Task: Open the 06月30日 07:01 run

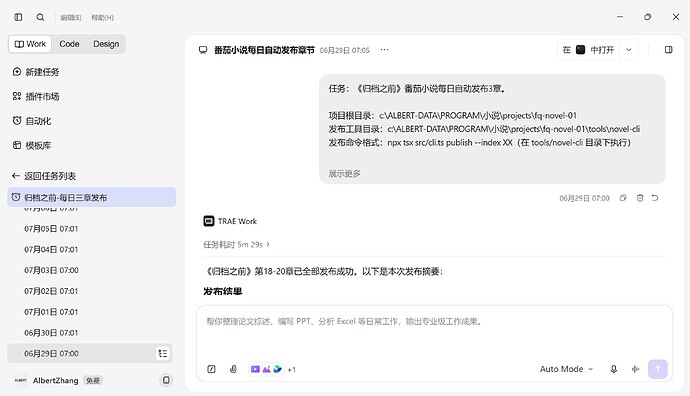Action: click(51, 333)
